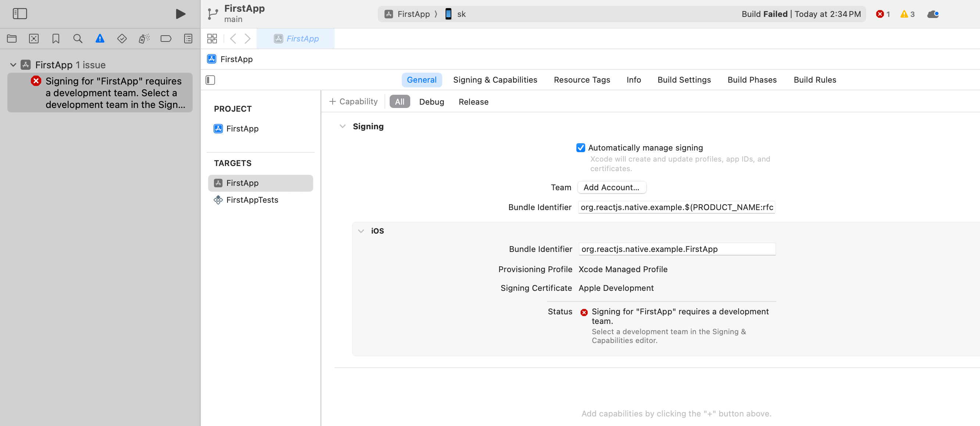The width and height of the screenshot is (980, 426).
Task: Open the source control navigator
Action: coord(34,39)
